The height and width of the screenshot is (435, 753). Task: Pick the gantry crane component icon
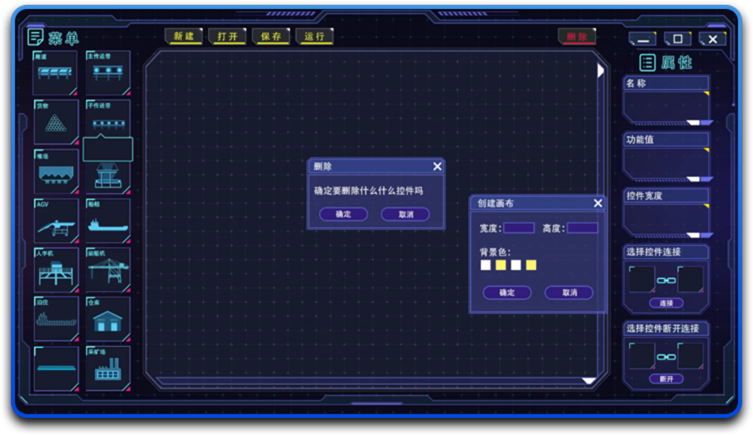coord(107,272)
